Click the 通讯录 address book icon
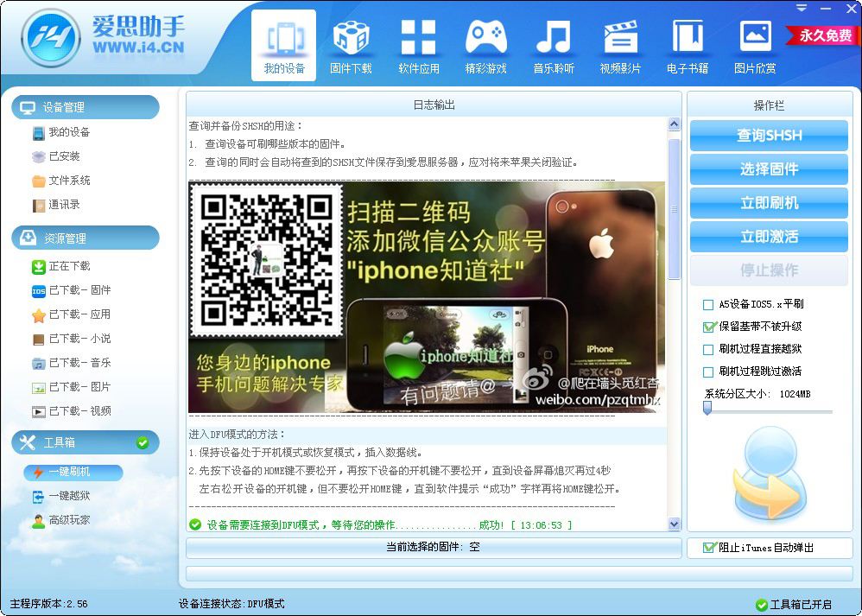This screenshot has width=862, height=616. point(39,205)
